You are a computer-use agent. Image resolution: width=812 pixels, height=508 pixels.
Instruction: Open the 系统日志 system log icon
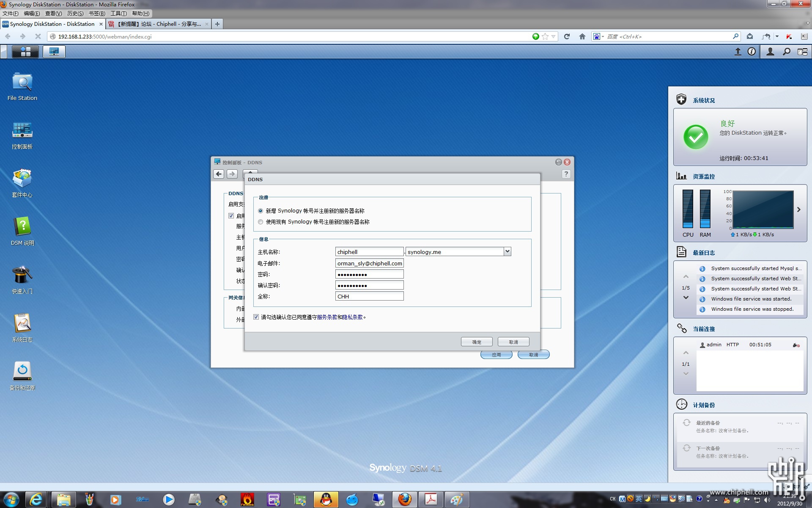[x=22, y=329]
